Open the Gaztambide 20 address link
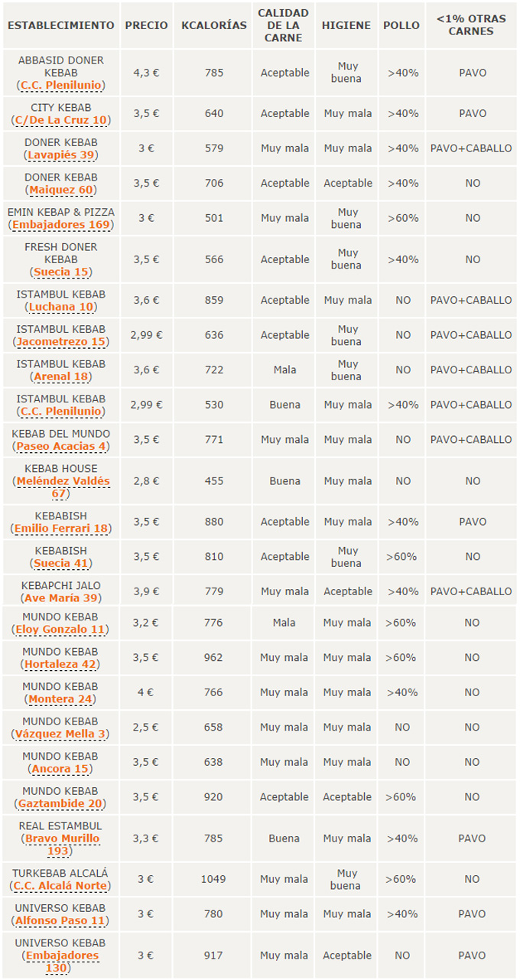 tap(61, 804)
